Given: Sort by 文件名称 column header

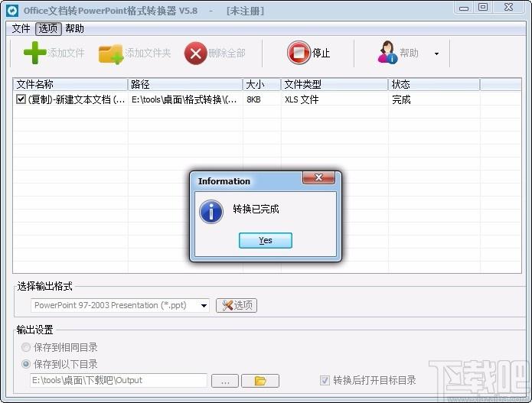Looking at the screenshot, I should coord(70,84).
